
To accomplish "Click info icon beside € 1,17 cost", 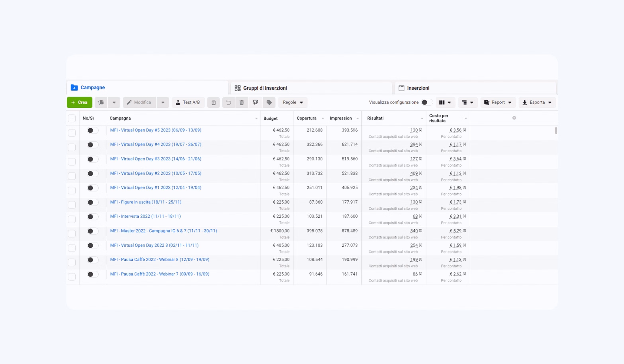I will 464,144.
